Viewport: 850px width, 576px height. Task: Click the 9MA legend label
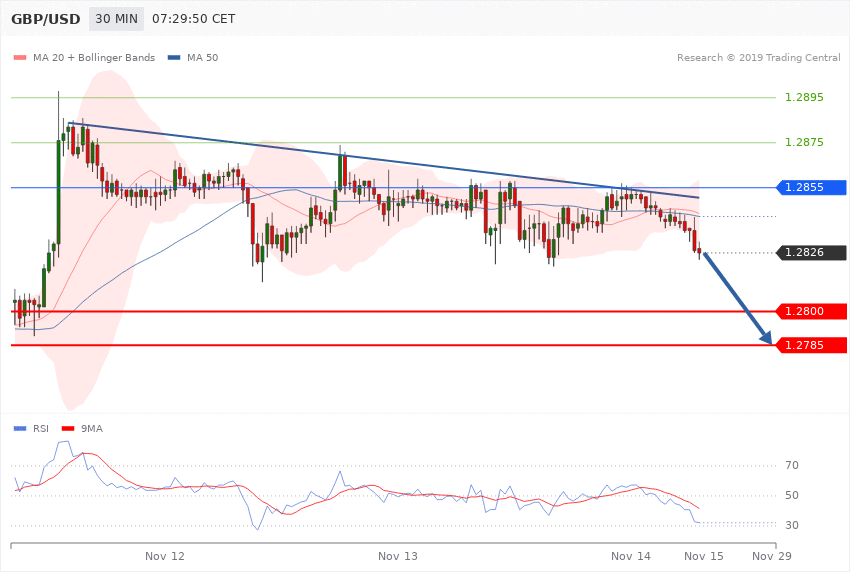(92, 429)
